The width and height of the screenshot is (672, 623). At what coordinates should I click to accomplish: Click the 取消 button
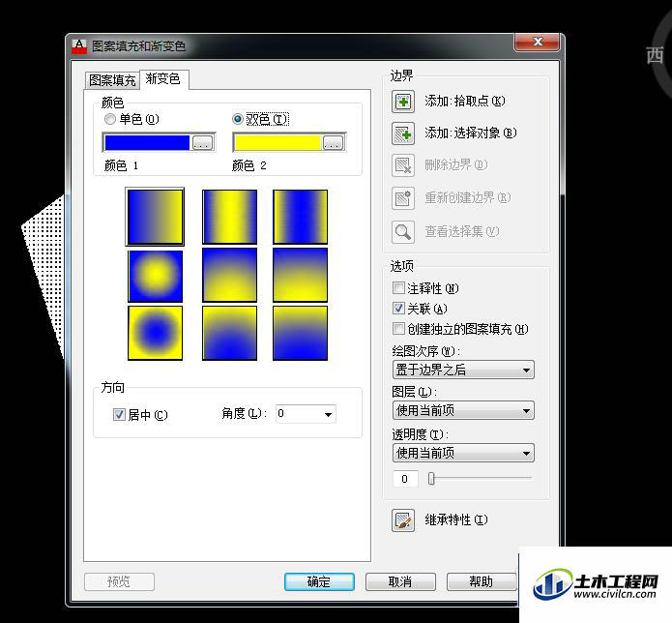pyautogui.click(x=400, y=581)
